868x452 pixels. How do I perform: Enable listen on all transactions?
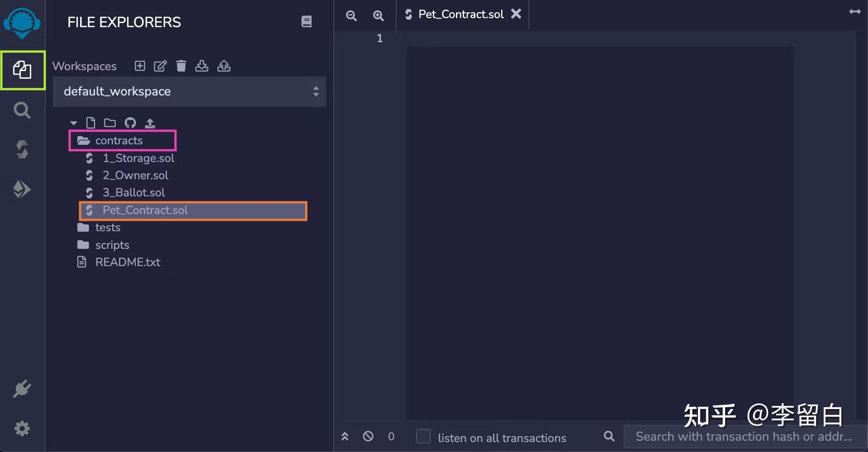tap(423, 436)
